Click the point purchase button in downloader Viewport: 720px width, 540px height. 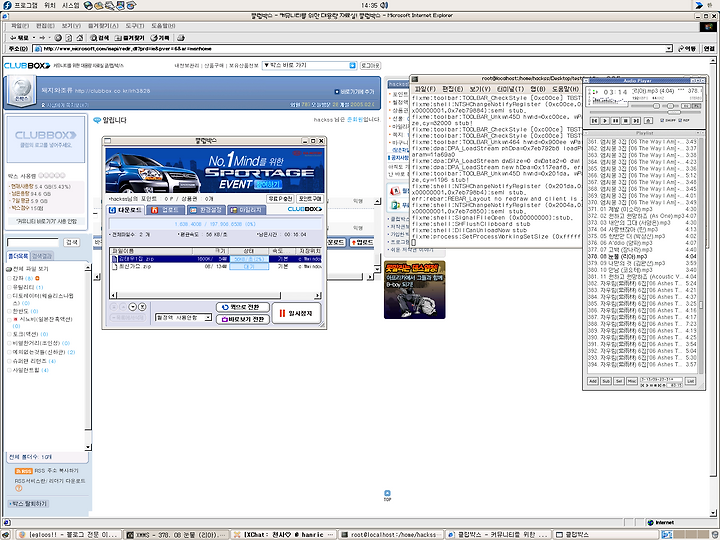tap(309, 198)
